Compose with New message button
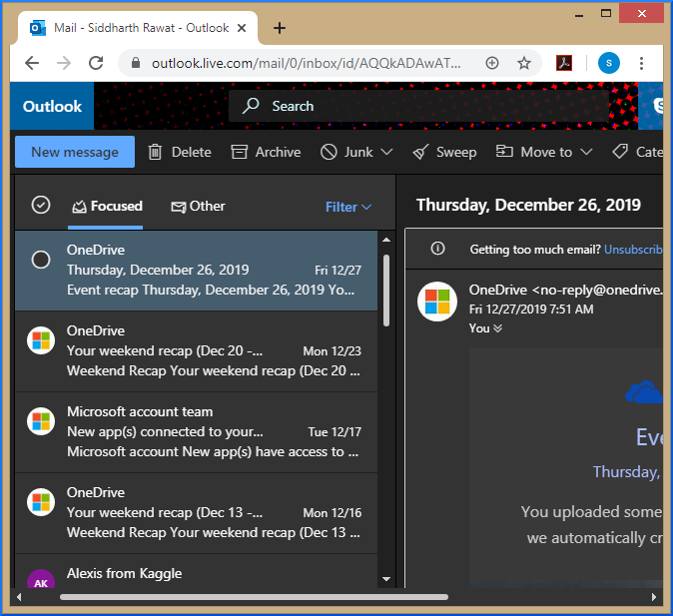 point(75,152)
